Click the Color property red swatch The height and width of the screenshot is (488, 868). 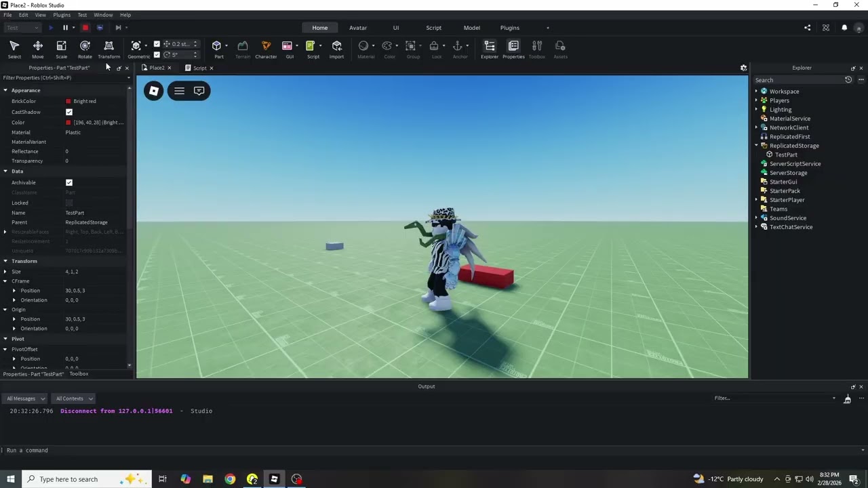pos(68,123)
